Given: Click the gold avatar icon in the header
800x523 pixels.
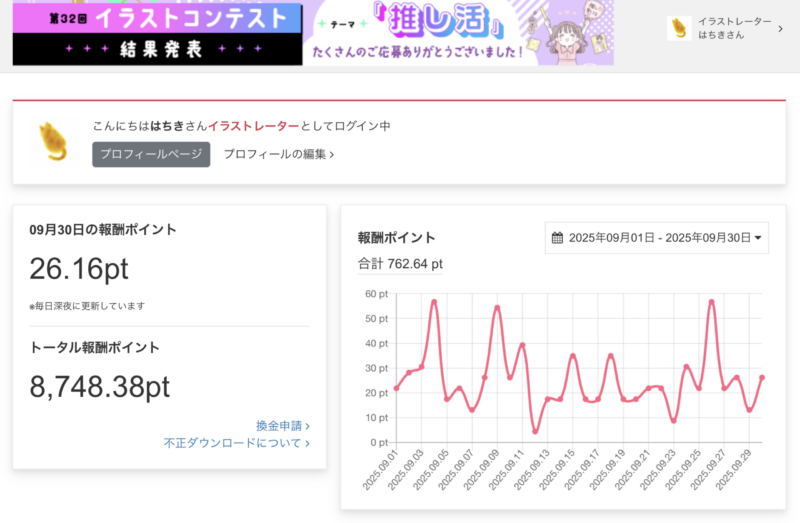Looking at the screenshot, I should click(x=679, y=28).
